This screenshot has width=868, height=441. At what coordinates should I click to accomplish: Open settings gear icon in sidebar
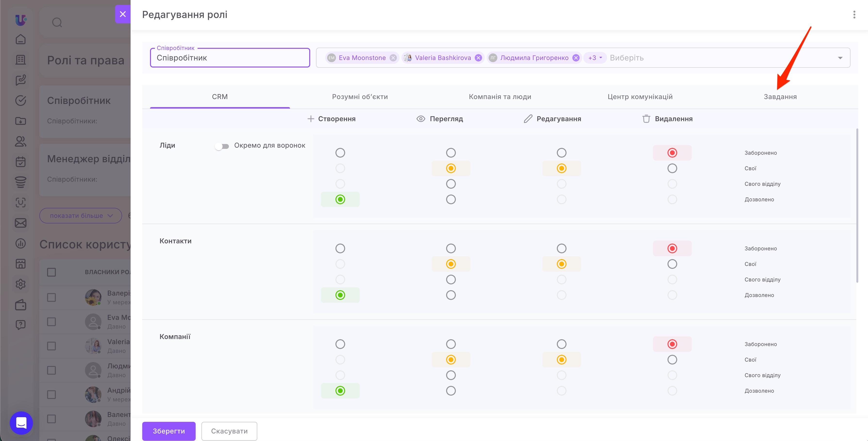click(x=21, y=284)
